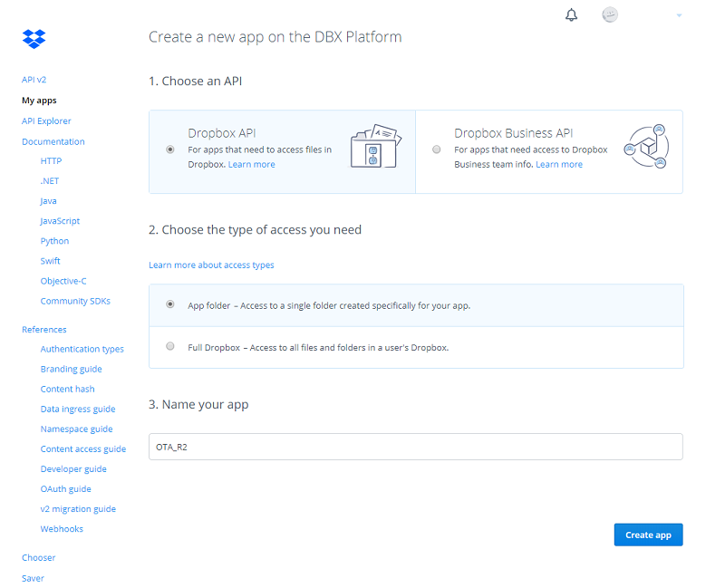Image resolution: width=725 pixels, height=588 pixels.
Task: Click the 'Create a new app' page heading
Action: 275,37
